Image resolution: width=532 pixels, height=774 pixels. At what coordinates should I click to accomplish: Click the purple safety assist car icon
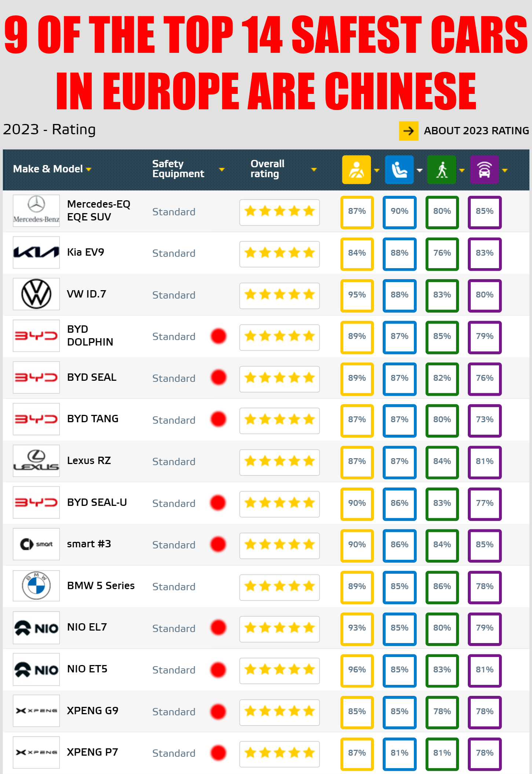pyautogui.click(x=484, y=169)
